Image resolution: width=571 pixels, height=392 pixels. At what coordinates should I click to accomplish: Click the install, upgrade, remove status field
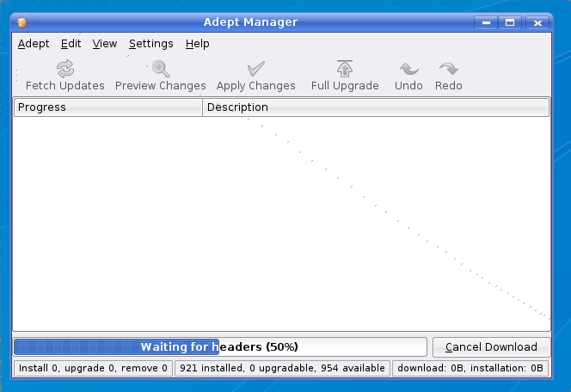[93, 368]
